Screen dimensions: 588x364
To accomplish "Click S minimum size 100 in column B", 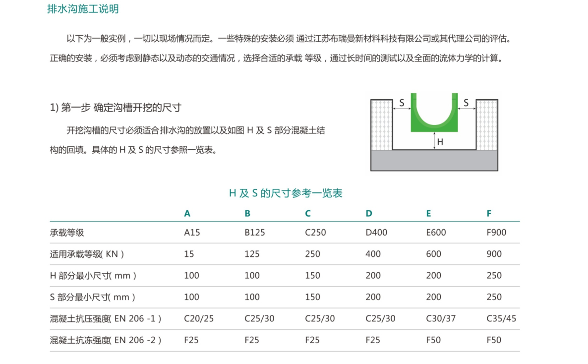I will coord(252,297).
